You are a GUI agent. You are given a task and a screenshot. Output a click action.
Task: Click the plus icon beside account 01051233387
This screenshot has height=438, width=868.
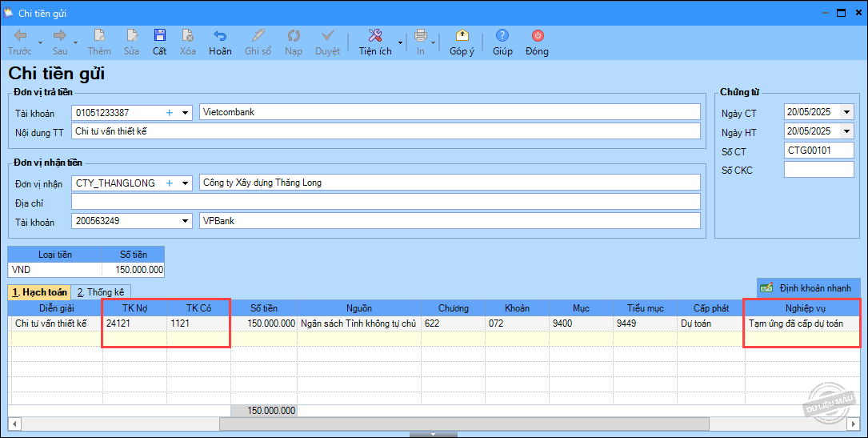[x=169, y=112]
